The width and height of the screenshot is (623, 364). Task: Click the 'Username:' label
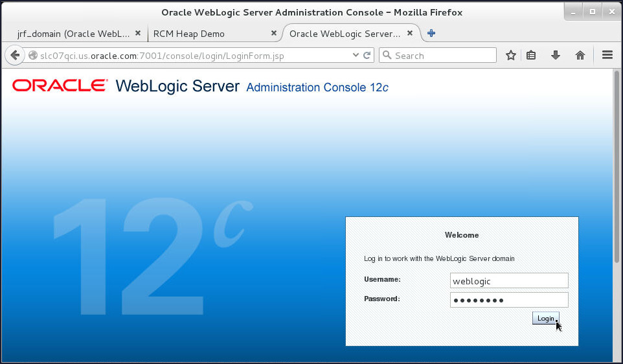(x=382, y=279)
